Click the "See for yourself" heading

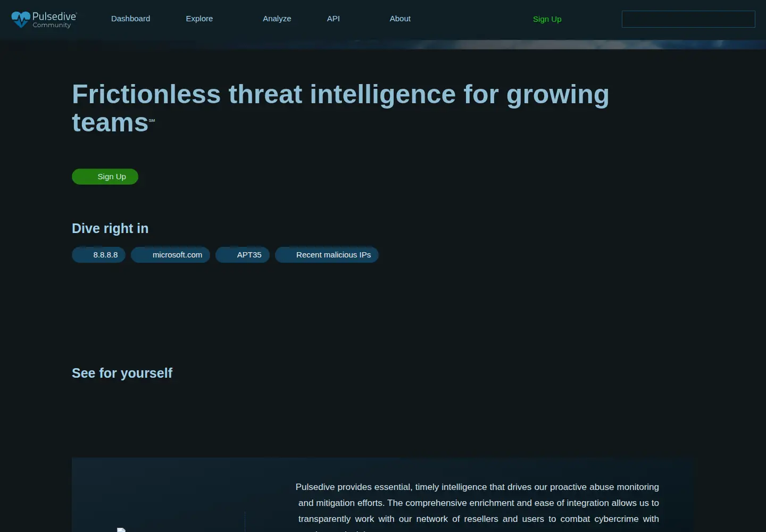coord(122,373)
